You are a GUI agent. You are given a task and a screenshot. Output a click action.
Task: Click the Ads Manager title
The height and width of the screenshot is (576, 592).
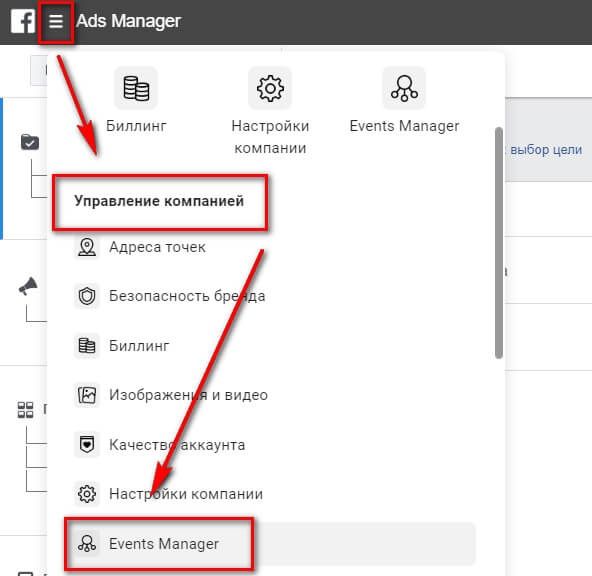tap(129, 21)
